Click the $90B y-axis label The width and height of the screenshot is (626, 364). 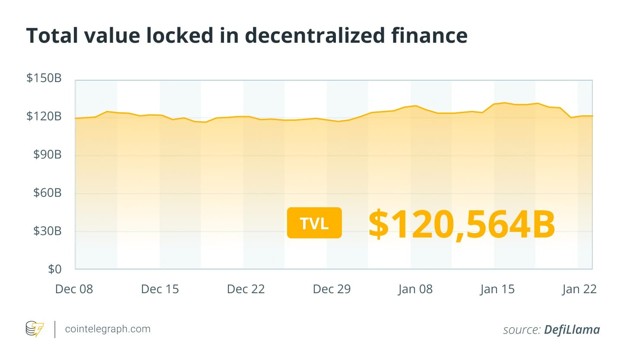click(47, 154)
